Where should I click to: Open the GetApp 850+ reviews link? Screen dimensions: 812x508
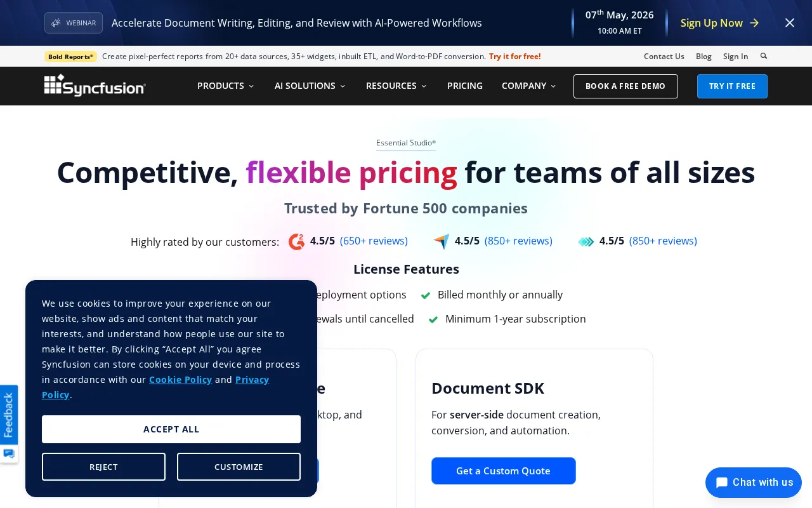[663, 241]
